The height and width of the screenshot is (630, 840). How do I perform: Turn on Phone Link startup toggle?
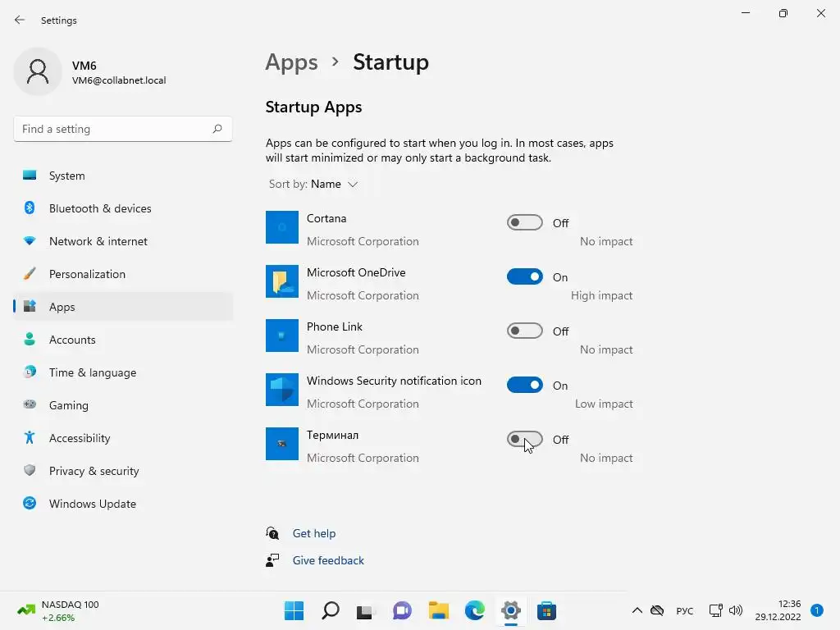tap(524, 331)
